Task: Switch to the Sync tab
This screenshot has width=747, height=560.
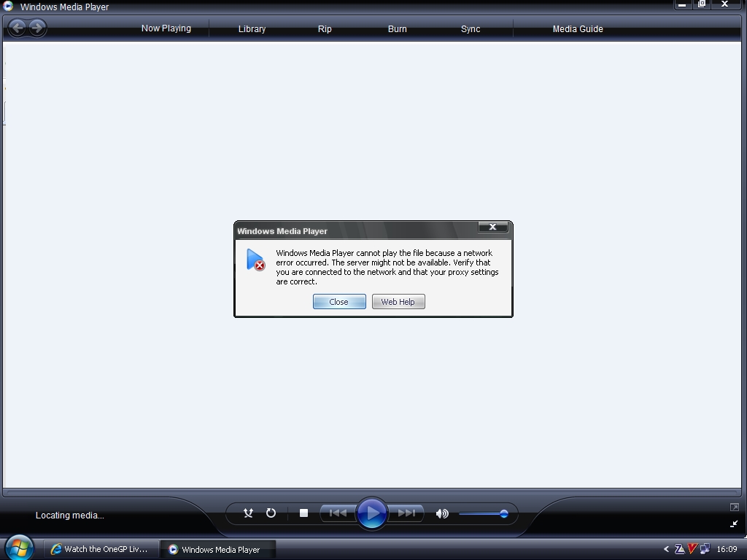Action: pyautogui.click(x=471, y=29)
